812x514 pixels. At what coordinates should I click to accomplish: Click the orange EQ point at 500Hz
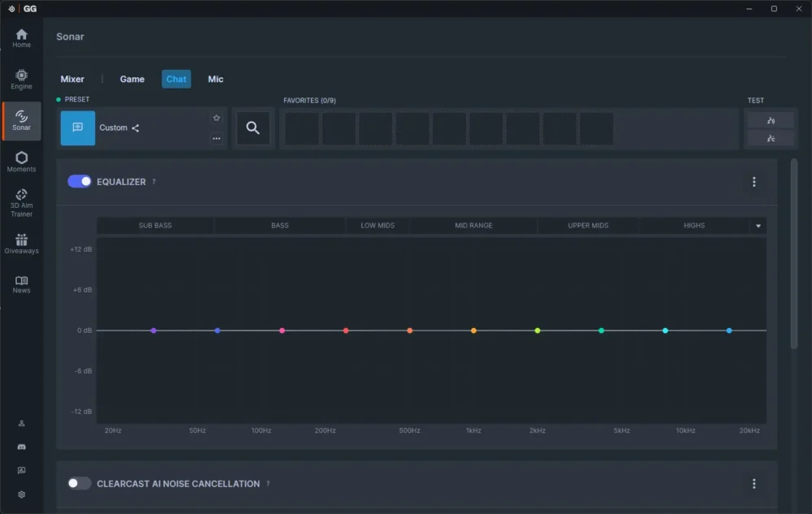click(x=409, y=330)
